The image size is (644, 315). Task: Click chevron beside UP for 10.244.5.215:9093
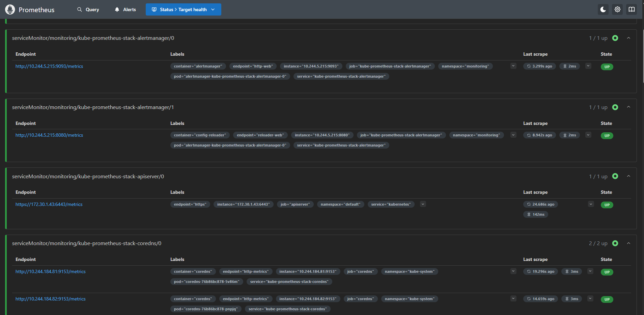[588, 66]
